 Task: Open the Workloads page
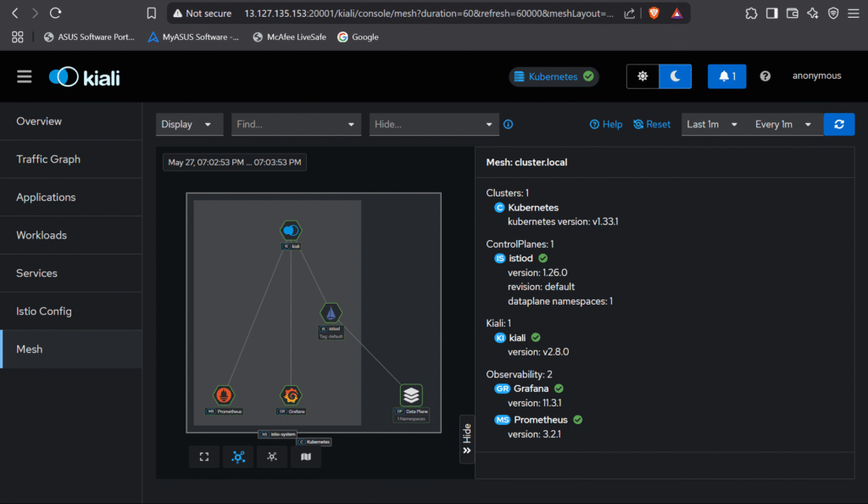pyautogui.click(x=71, y=235)
